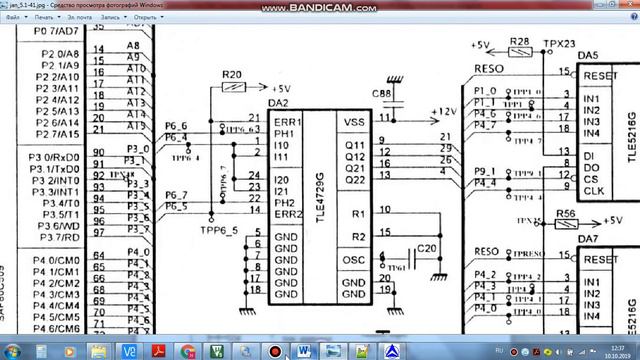
Task: Open Windows Explorer folder icon
Action: tap(98, 351)
